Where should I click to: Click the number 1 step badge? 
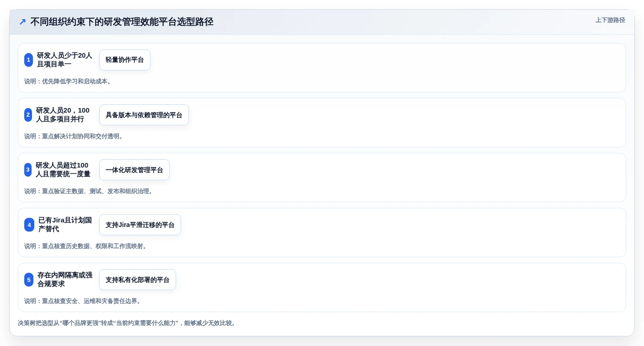[x=28, y=60]
